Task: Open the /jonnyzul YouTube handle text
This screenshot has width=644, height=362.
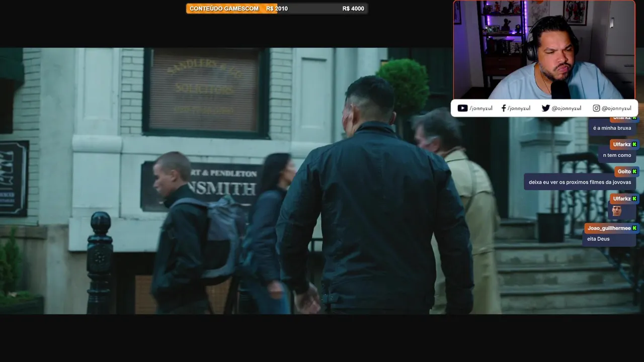Action: pos(481,108)
